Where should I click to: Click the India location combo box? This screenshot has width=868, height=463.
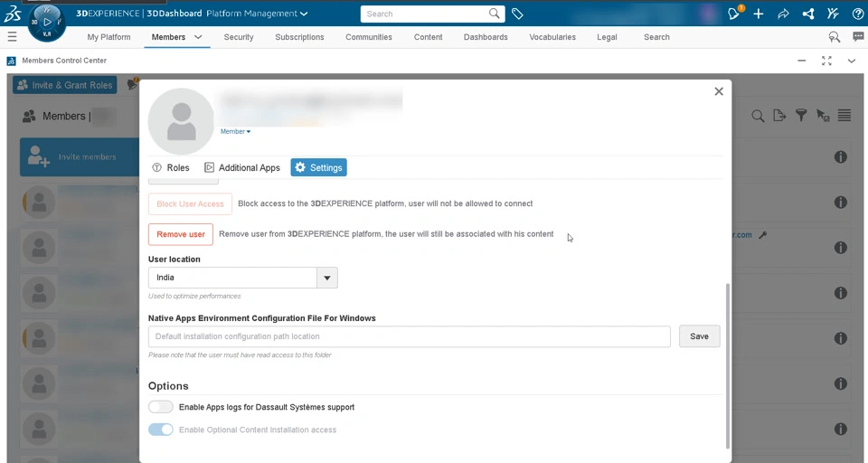point(243,278)
